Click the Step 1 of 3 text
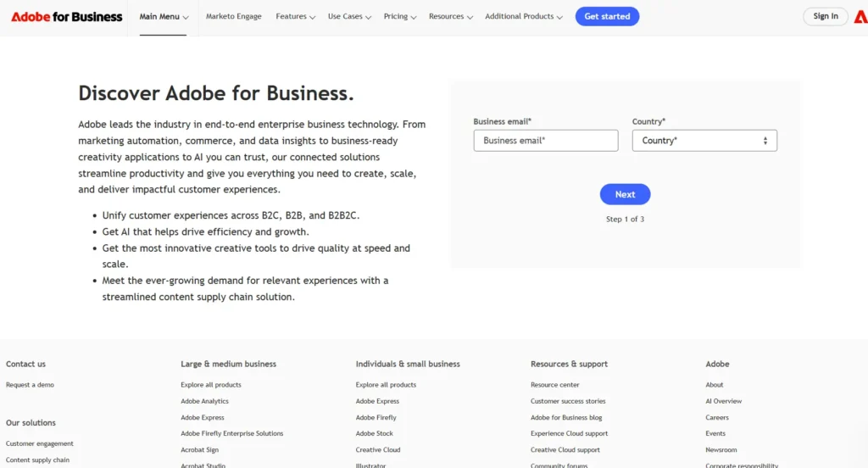This screenshot has height=468, width=868. pyautogui.click(x=625, y=220)
